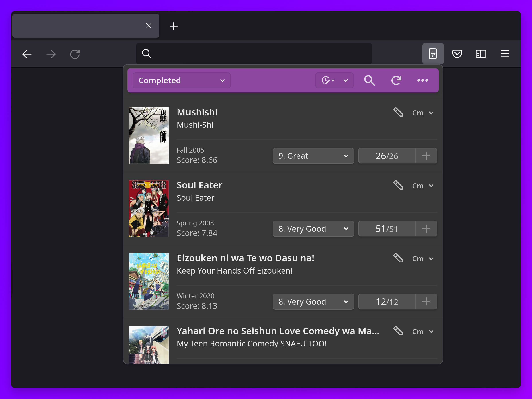Image resolution: width=532 pixels, height=399 pixels.
Task: Click the Mushi-Shi alternate title
Action: point(195,125)
